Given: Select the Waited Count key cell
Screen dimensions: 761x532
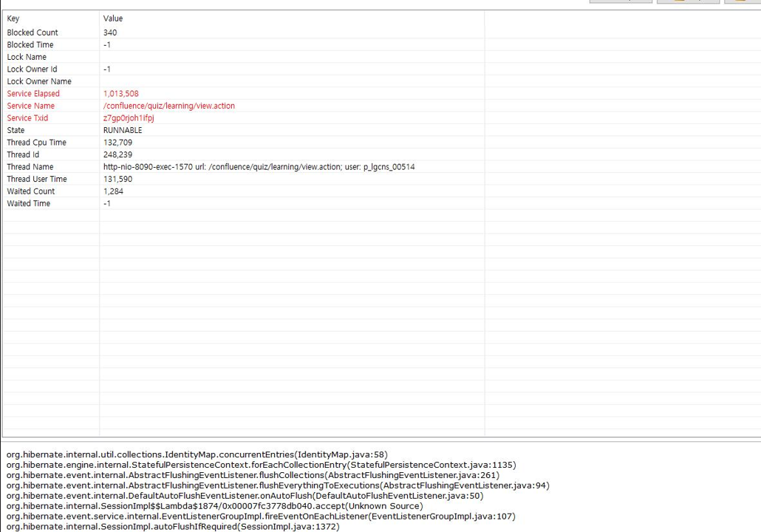Looking at the screenshot, I should 31,191.
